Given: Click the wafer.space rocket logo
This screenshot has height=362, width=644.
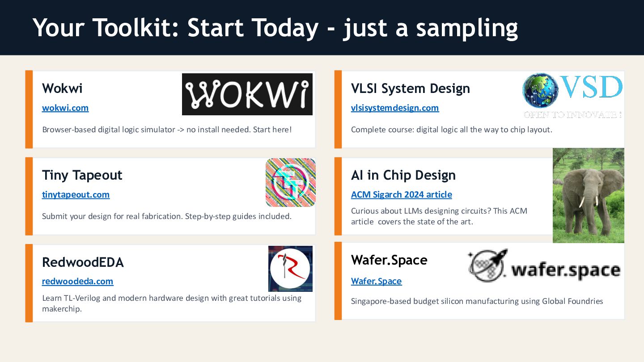Looking at the screenshot, I should pyautogui.click(x=488, y=265).
